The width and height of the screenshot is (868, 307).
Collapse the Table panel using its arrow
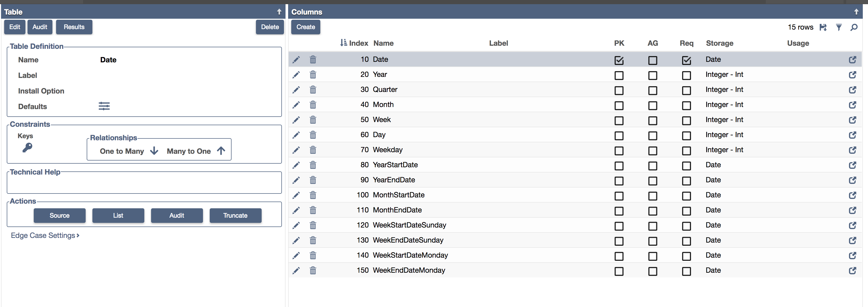pos(279,11)
